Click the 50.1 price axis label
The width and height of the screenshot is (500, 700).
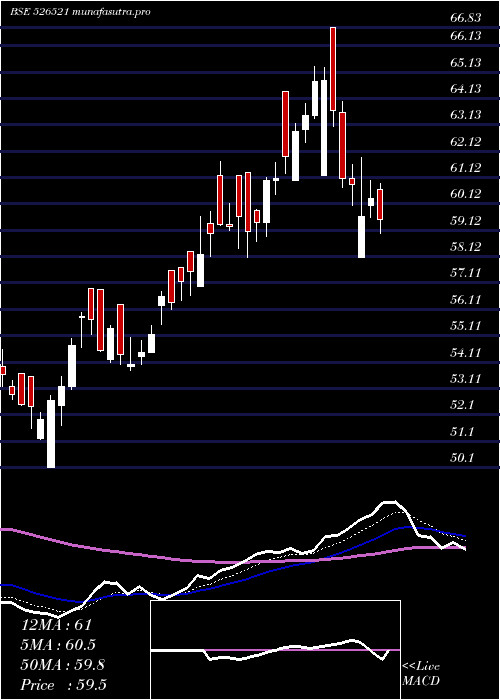pyautogui.click(x=462, y=458)
